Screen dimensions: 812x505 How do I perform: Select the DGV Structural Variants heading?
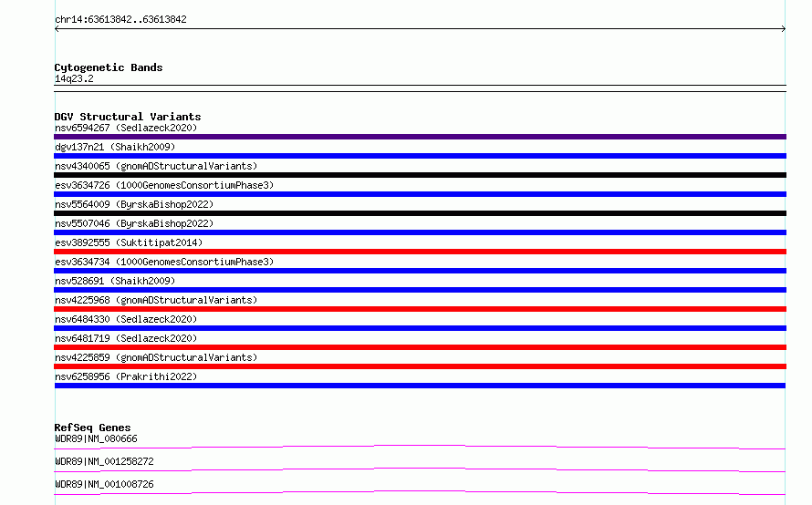coord(128,117)
